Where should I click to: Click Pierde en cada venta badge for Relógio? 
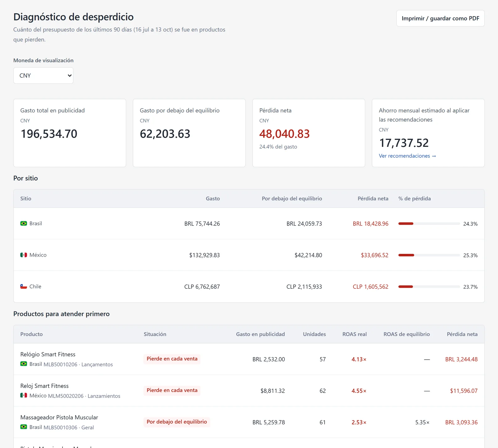pos(172,359)
